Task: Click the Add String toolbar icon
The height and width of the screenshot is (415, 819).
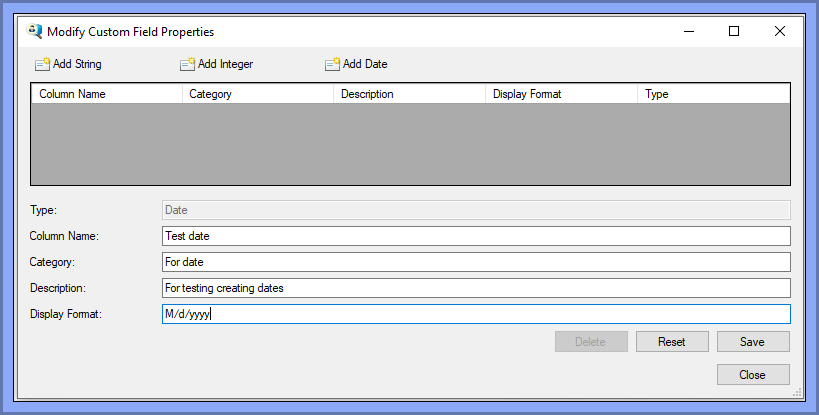Action: click(42, 64)
